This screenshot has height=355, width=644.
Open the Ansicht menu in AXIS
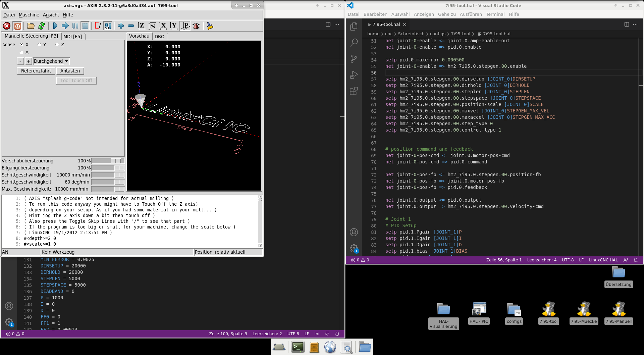51,15
